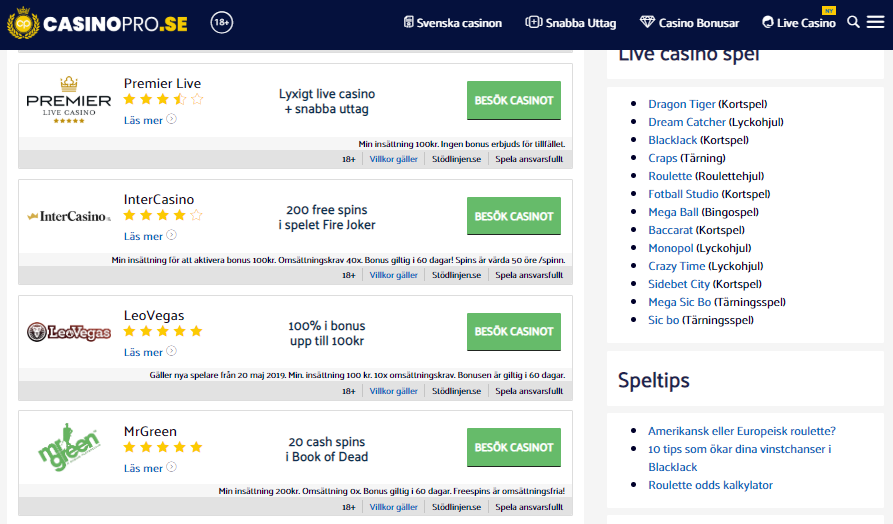Screen dimensions: 893x524
Task: Open Villkor gäller under InterCasino
Action: pyautogui.click(x=394, y=275)
